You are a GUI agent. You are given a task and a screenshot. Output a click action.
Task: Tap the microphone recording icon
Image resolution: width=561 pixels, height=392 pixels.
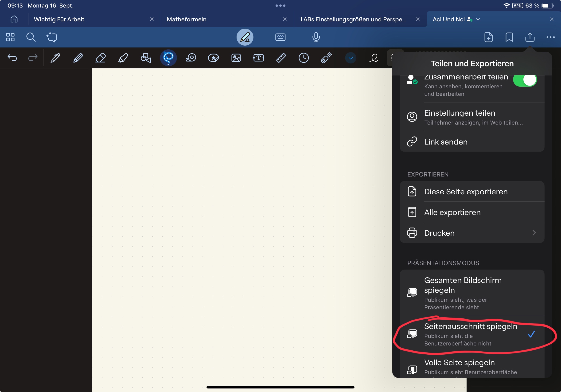(316, 37)
